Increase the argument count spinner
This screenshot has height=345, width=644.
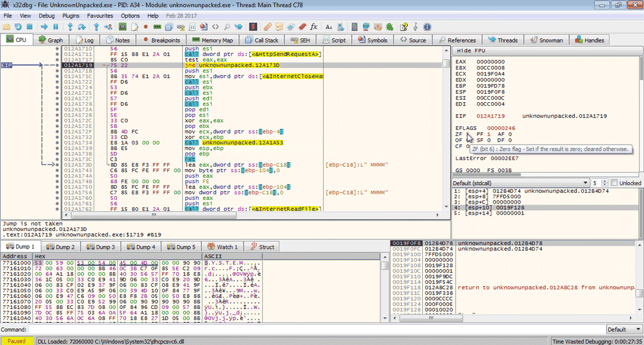pyautogui.click(x=606, y=181)
